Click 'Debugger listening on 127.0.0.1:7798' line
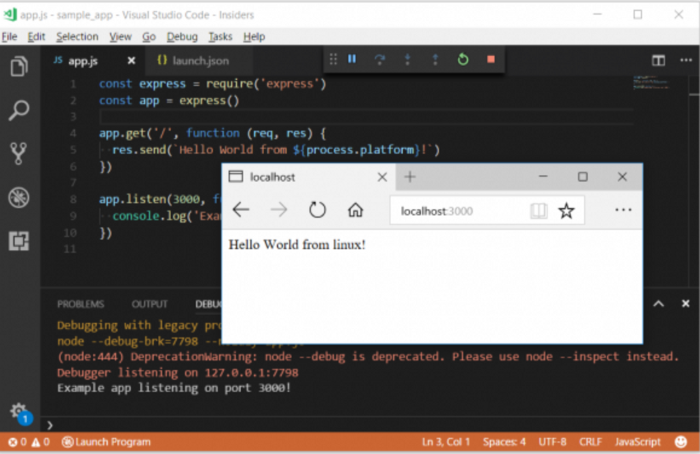 pyautogui.click(x=178, y=372)
